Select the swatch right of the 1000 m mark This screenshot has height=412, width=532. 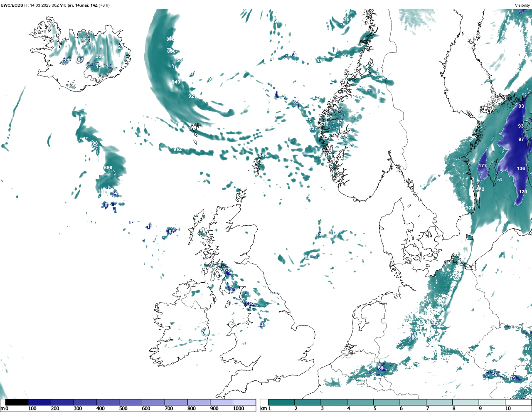coord(244,402)
